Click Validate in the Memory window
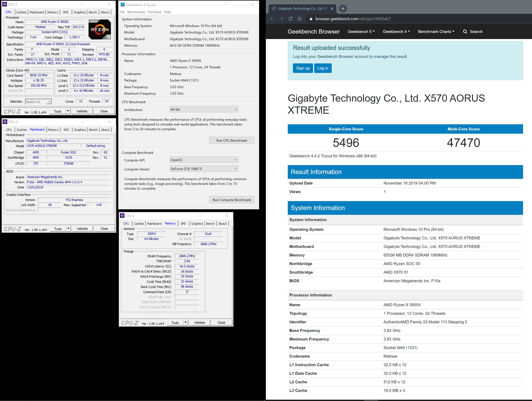The image size is (532, 401). [x=199, y=323]
